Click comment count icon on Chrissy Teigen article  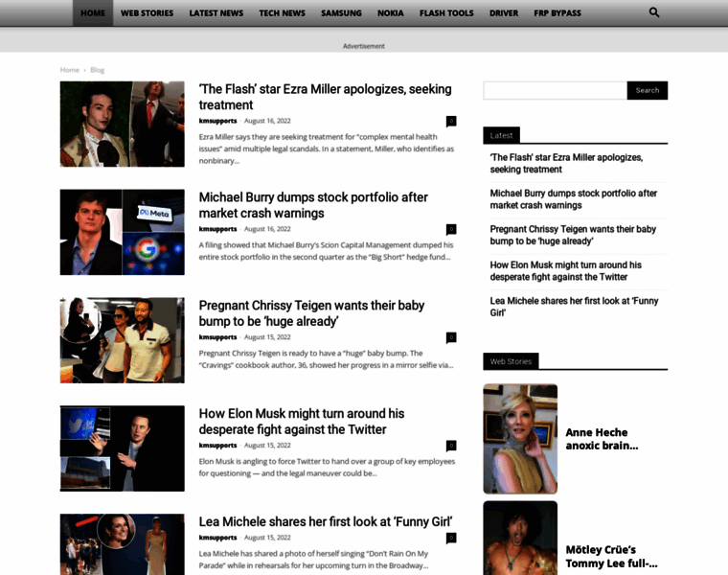451,337
